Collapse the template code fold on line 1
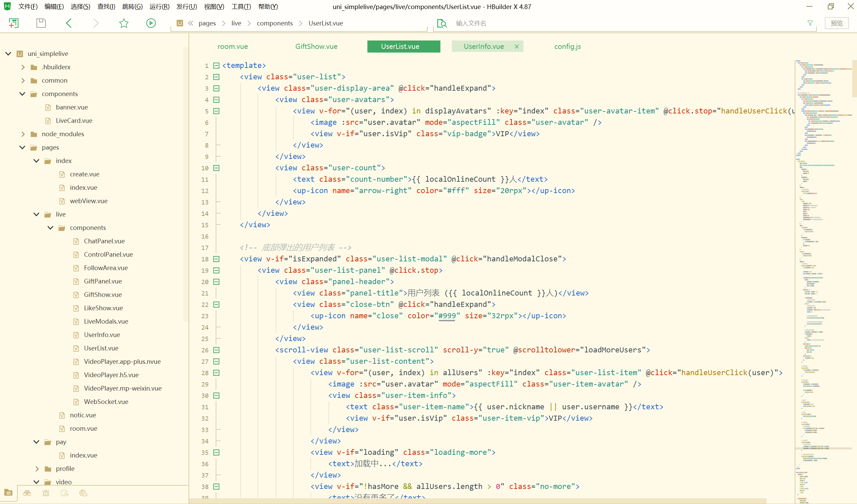 pos(216,66)
